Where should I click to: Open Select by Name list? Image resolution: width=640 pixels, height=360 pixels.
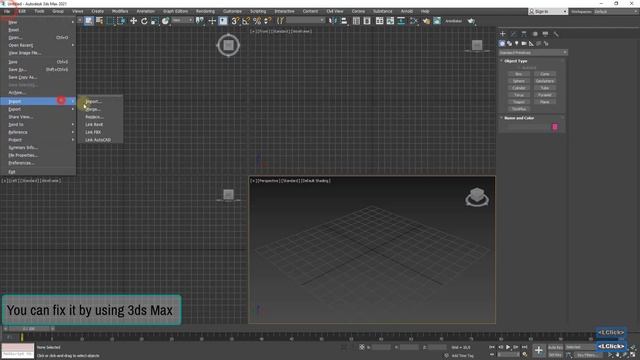(x=99, y=21)
